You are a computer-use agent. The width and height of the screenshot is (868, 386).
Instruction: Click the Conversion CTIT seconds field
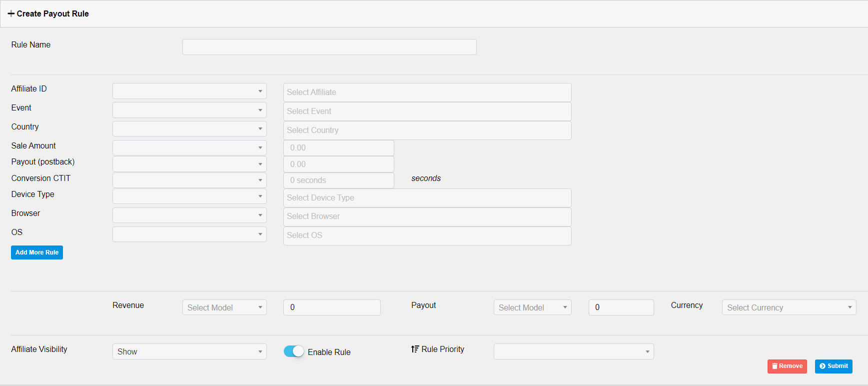click(338, 180)
